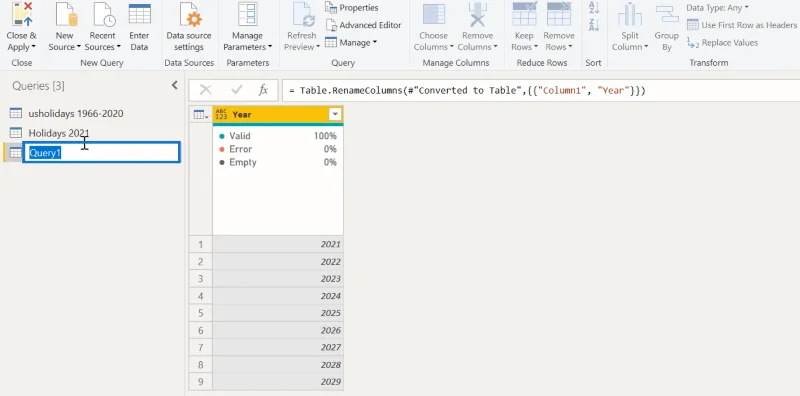Collapse the Queries pane
This screenshot has width=800, height=396.
174,85
